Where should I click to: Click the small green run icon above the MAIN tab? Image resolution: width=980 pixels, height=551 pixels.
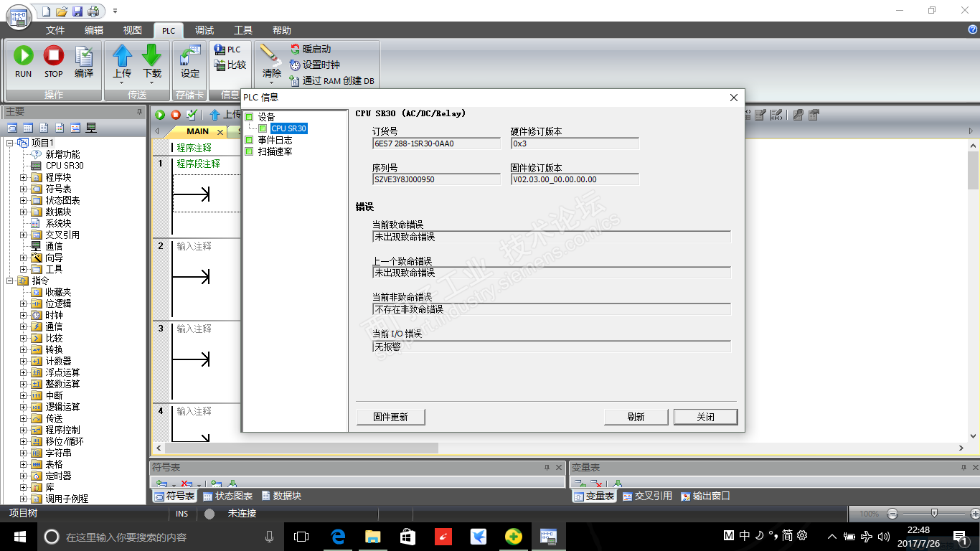pos(160,115)
